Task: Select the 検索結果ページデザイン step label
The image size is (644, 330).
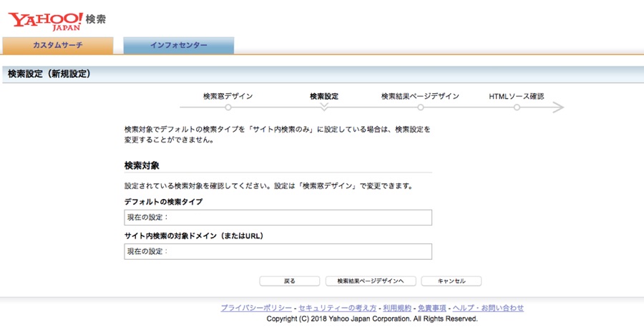Action: 420,96
